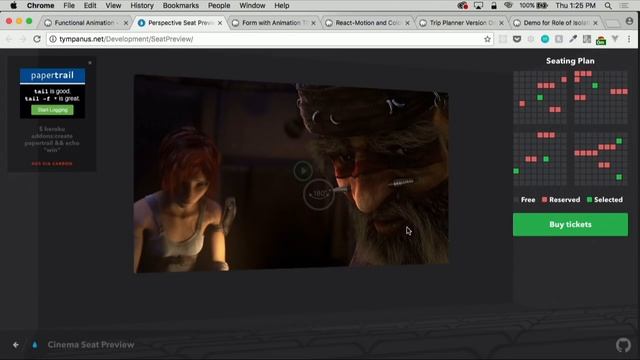Viewport: 640px width, 360px height.
Task: Click the Seating Plan heading
Action: point(570,61)
